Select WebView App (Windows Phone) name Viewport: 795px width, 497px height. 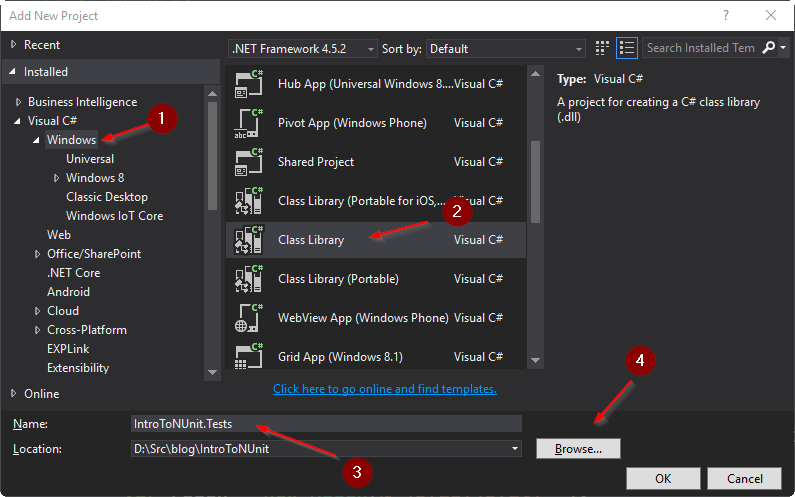[363, 318]
